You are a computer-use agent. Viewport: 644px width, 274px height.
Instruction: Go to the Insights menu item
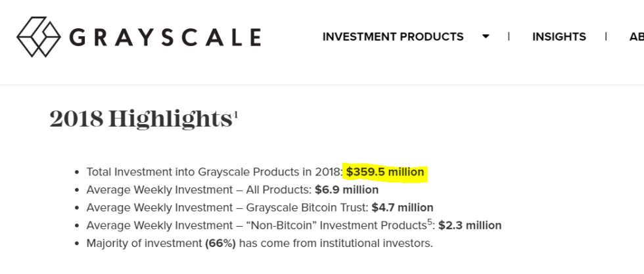(x=559, y=37)
